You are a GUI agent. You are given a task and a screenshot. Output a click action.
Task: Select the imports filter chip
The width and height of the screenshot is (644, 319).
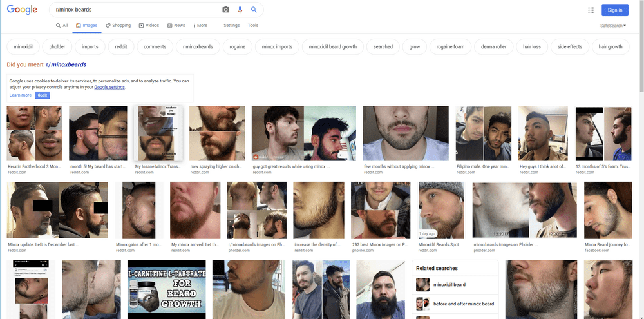90,47
